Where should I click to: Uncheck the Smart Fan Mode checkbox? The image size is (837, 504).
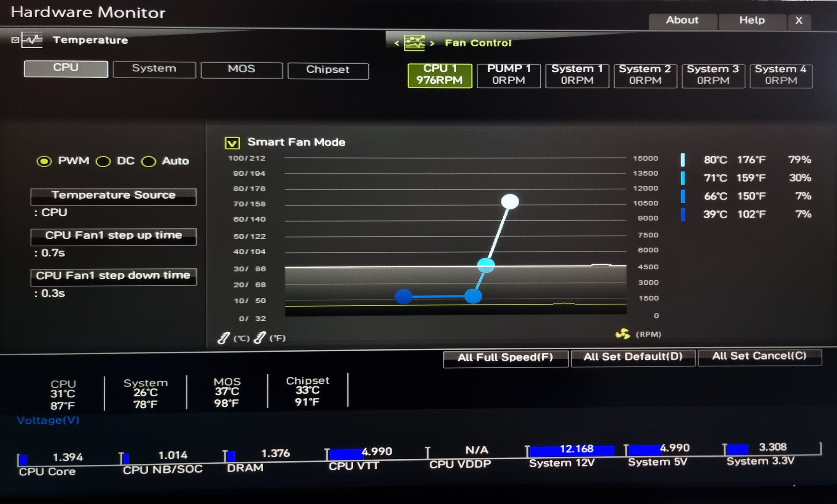[x=232, y=143]
